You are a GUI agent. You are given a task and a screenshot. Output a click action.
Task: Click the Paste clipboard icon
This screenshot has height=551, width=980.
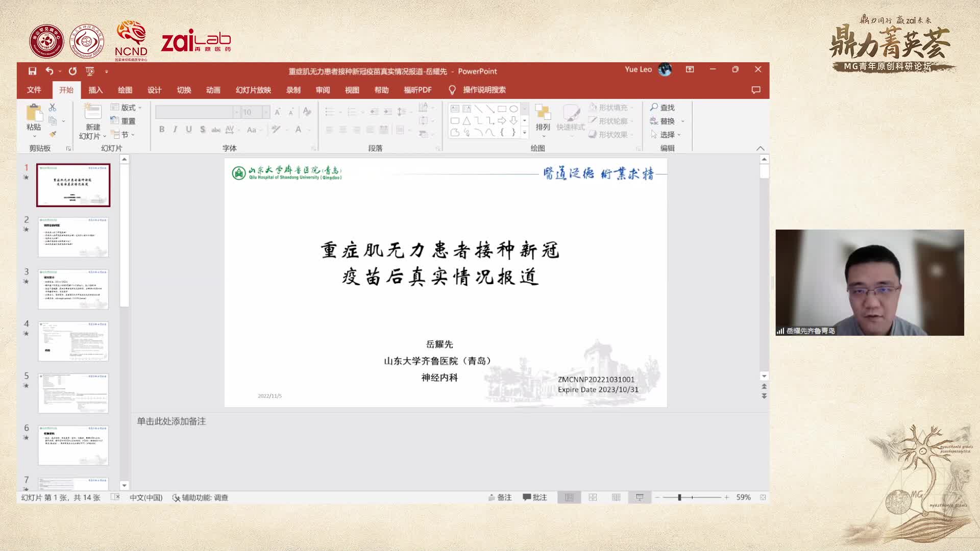34,113
